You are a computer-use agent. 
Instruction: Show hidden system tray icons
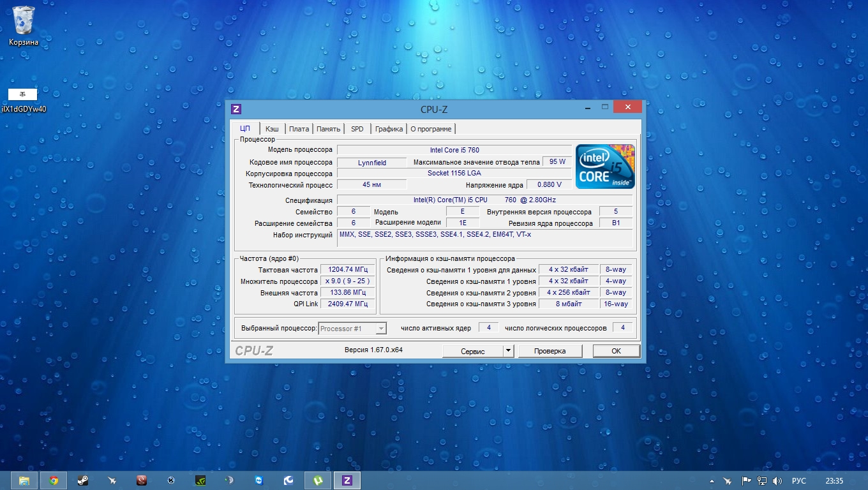(712, 481)
